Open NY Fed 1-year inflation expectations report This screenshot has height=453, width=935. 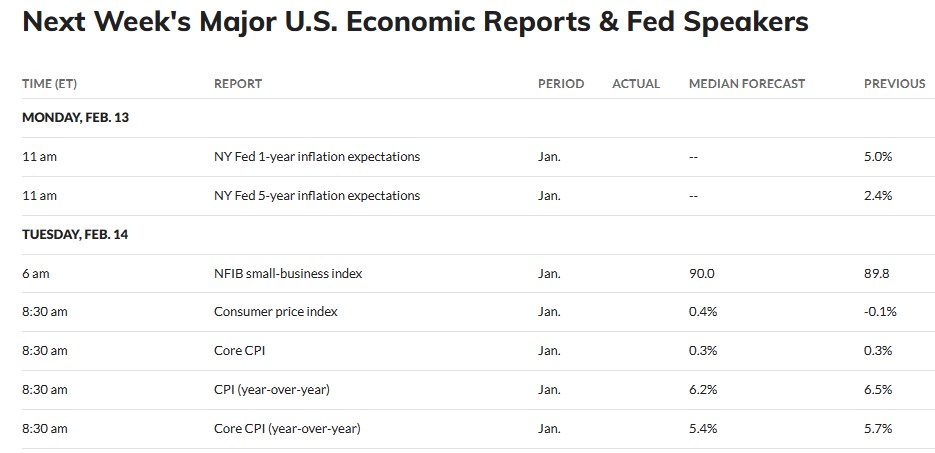click(x=316, y=157)
